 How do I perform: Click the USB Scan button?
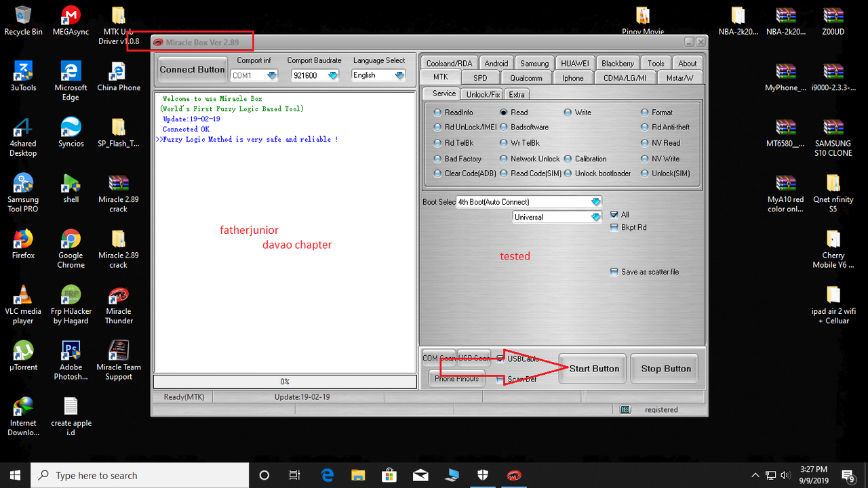[474, 358]
